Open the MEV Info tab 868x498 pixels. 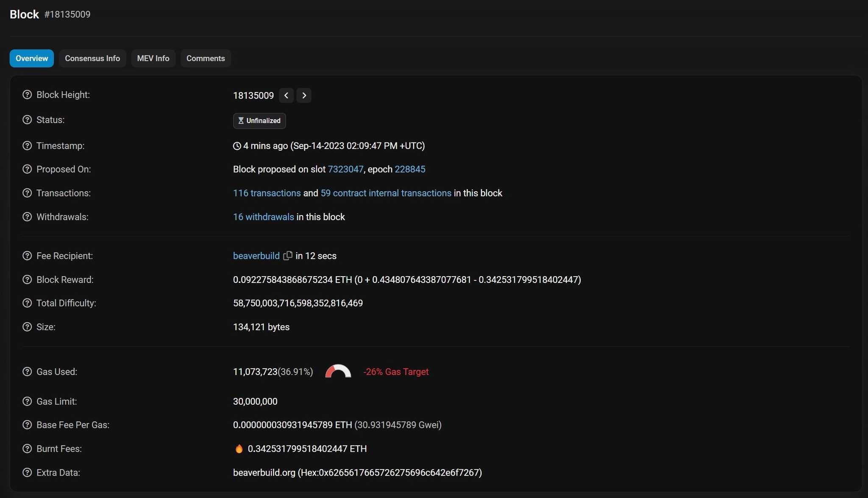tap(153, 58)
